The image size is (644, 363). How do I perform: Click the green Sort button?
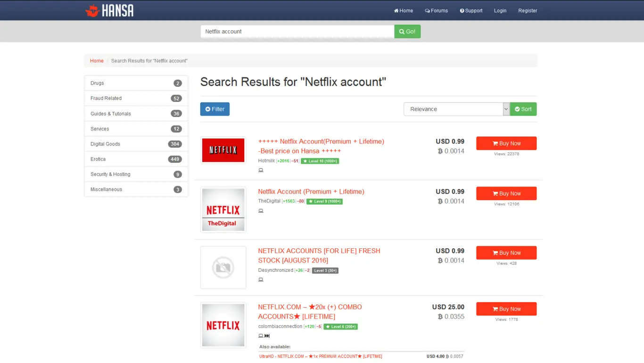[x=523, y=109]
